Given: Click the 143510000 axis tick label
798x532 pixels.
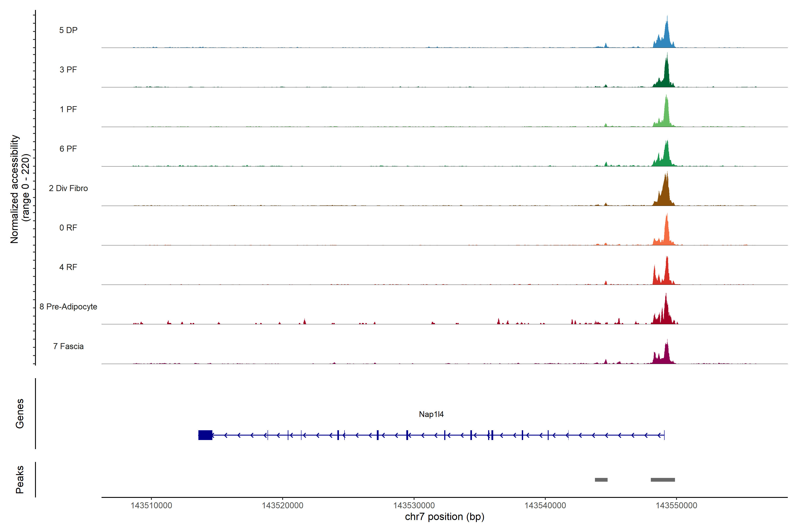Looking at the screenshot, I should coord(151,505).
